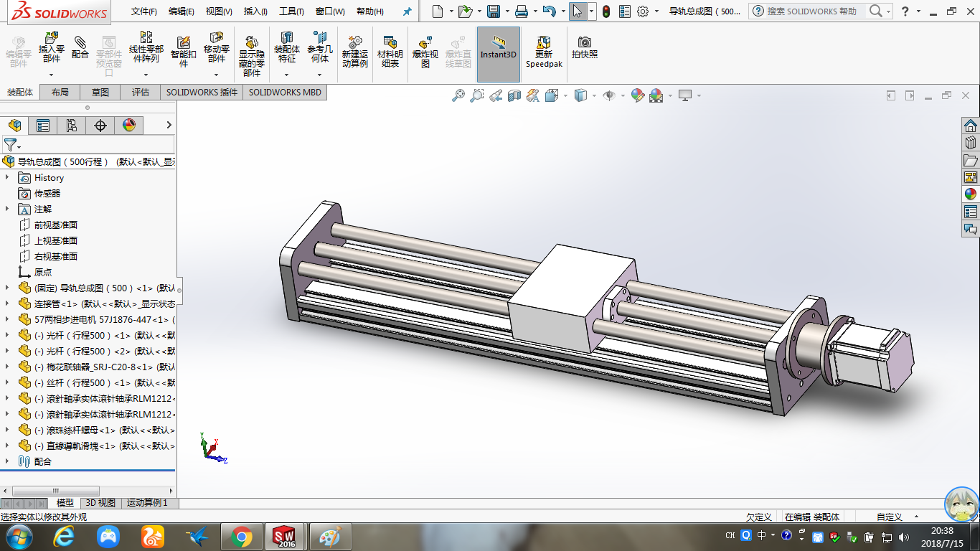The width and height of the screenshot is (980, 551).
Task: Open the Display Style dropdown arrow
Action: (x=595, y=95)
